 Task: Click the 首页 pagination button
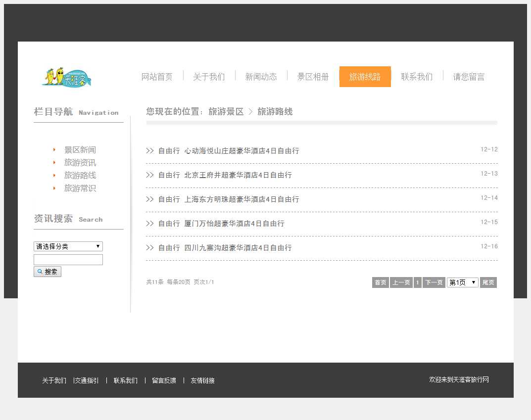(380, 282)
